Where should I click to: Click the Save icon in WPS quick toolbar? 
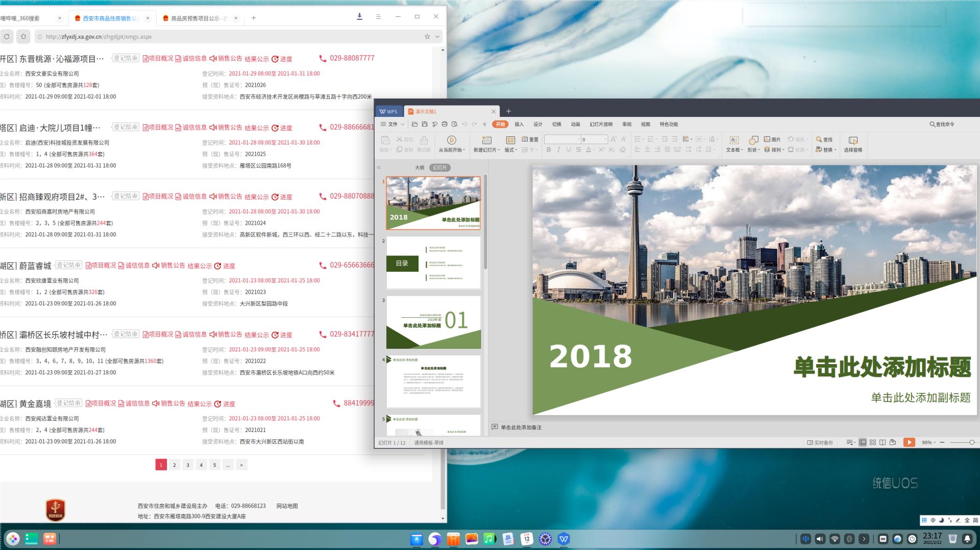pyautogui.click(x=424, y=124)
